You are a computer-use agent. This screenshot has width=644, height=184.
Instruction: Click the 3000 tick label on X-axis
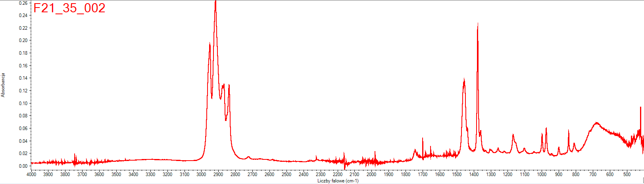coord(201,174)
